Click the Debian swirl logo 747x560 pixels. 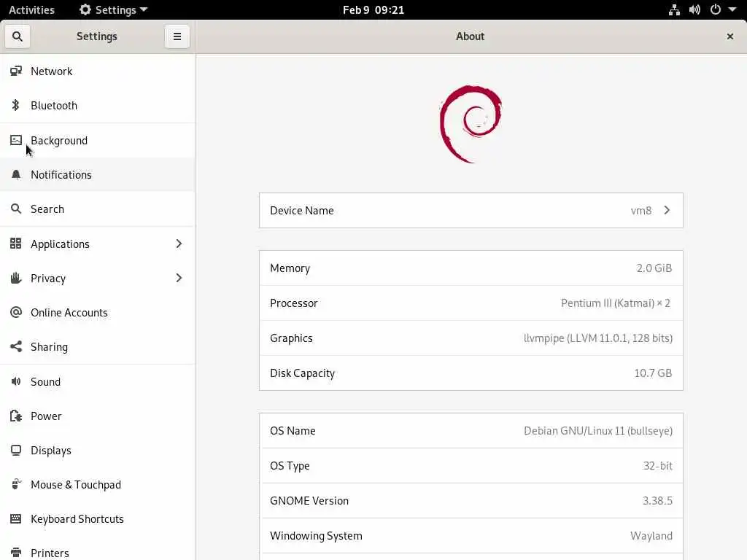click(471, 124)
